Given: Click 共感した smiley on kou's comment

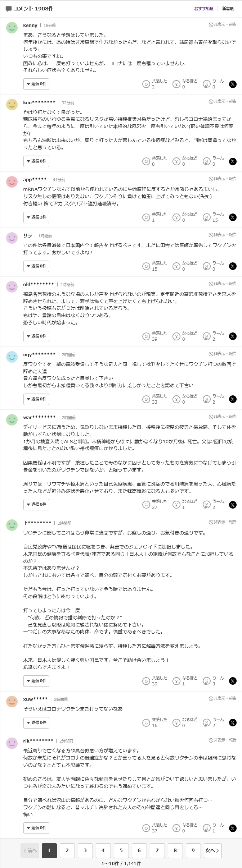Looking at the screenshot, I should [x=146, y=161].
